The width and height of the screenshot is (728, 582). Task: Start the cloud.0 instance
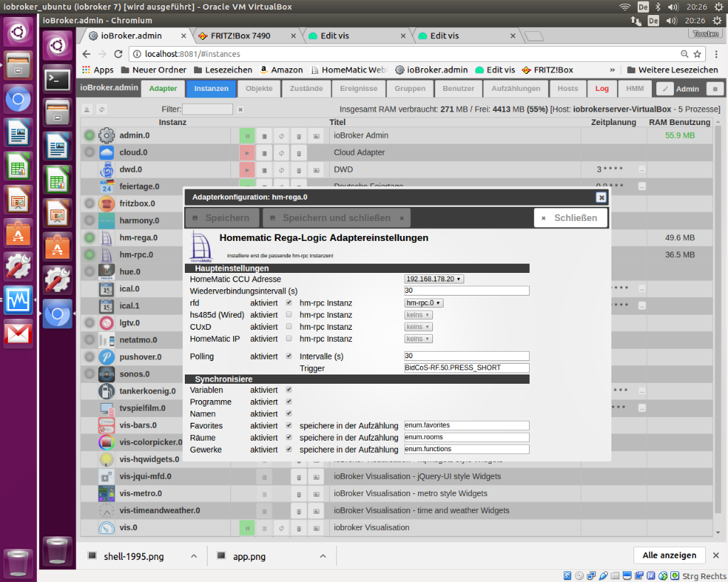point(247,153)
